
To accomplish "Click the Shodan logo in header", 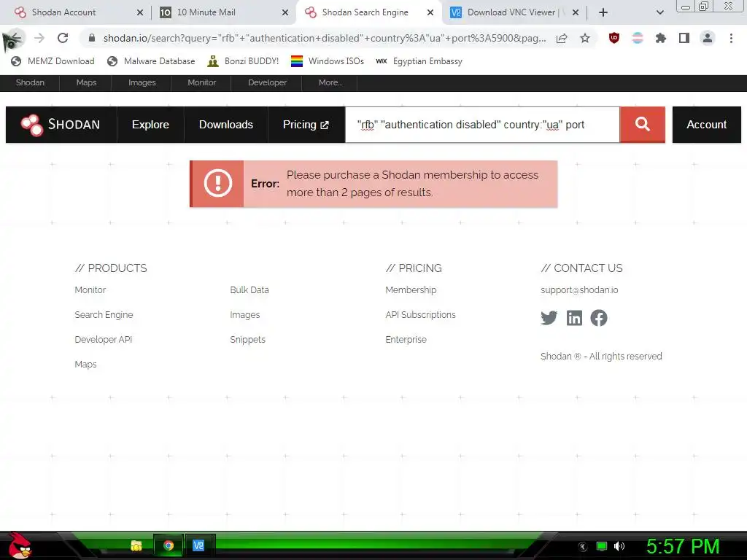I will 61,125.
